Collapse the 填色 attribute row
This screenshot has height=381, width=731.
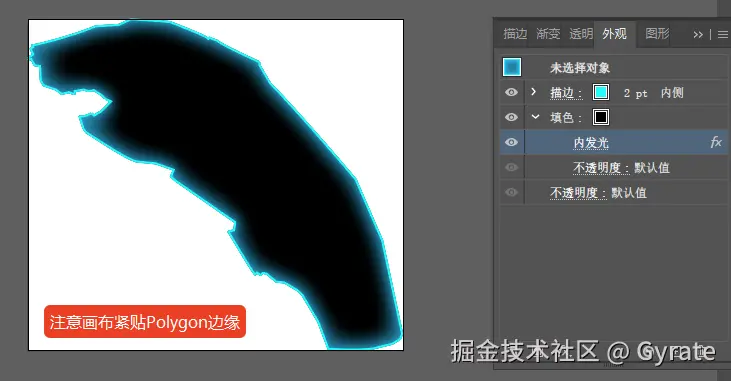[535, 117]
